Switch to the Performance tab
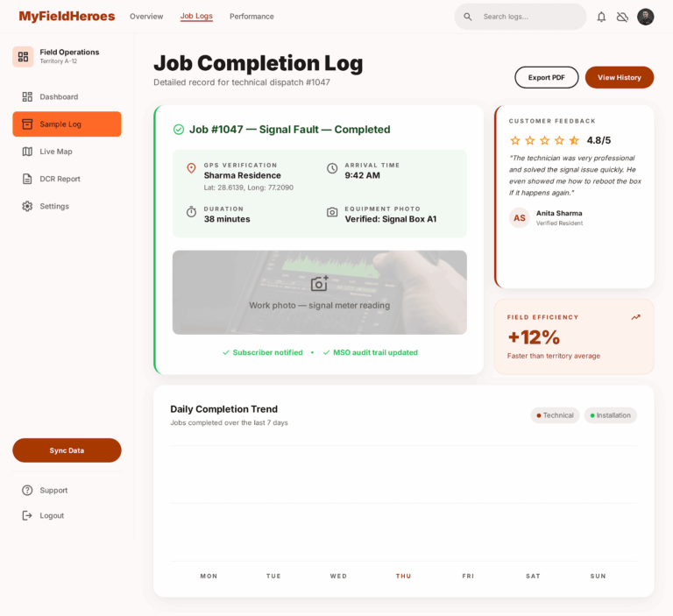The height and width of the screenshot is (616, 673). pyautogui.click(x=251, y=17)
